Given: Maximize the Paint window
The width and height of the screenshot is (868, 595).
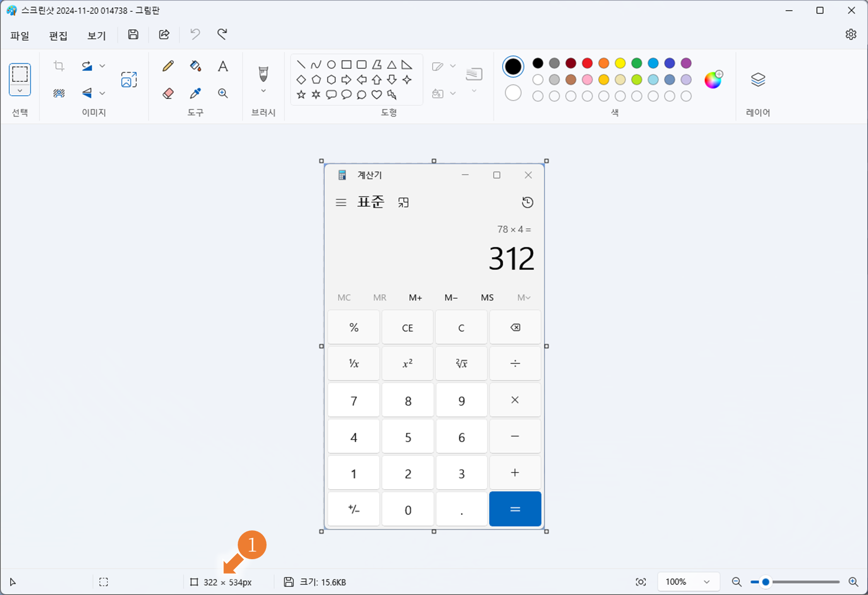Looking at the screenshot, I should (x=820, y=11).
